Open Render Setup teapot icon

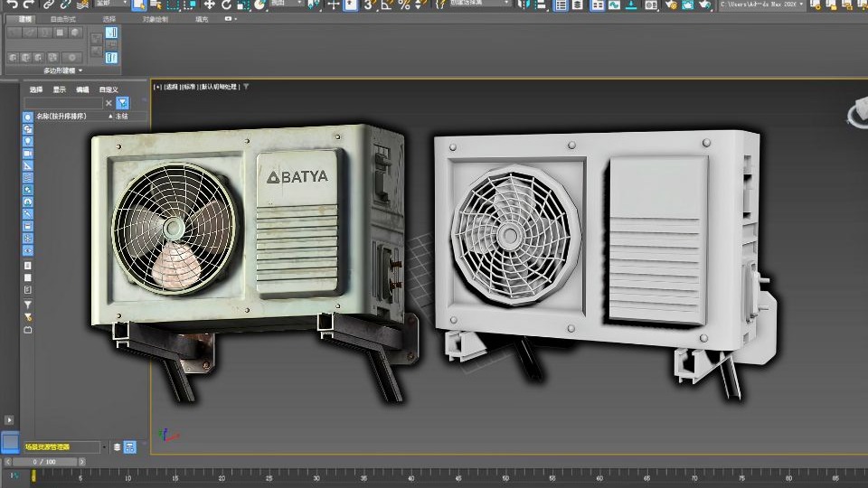tap(670, 5)
